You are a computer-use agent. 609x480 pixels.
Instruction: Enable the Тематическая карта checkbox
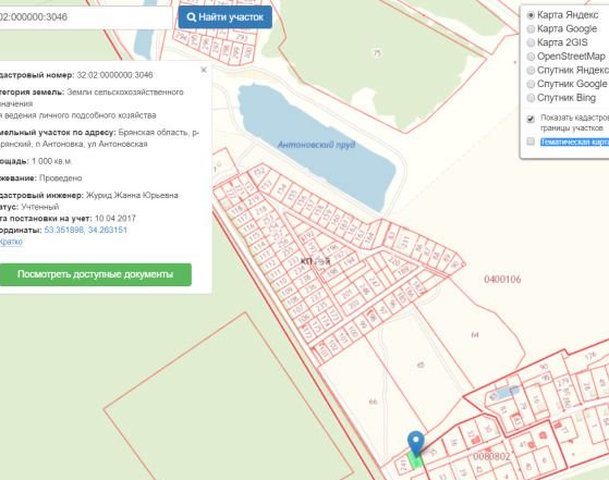tap(531, 141)
